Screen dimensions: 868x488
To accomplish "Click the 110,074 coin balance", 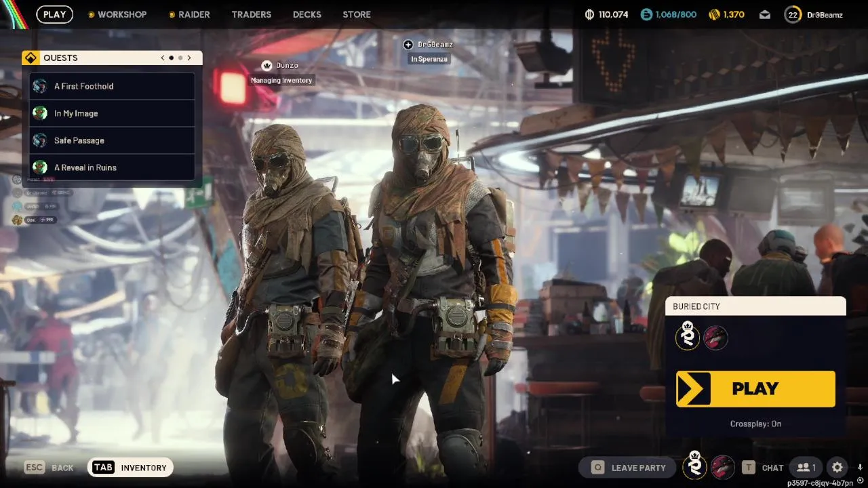I will pyautogui.click(x=613, y=14).
